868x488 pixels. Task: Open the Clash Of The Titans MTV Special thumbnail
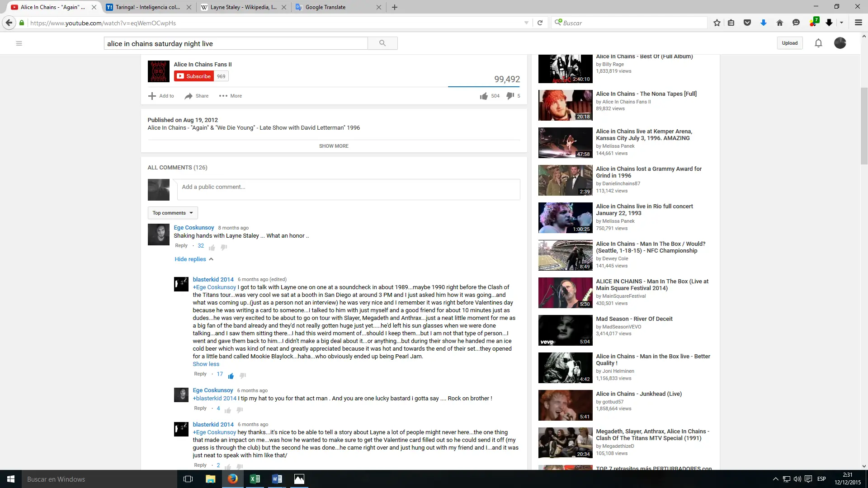pos(565,443)
